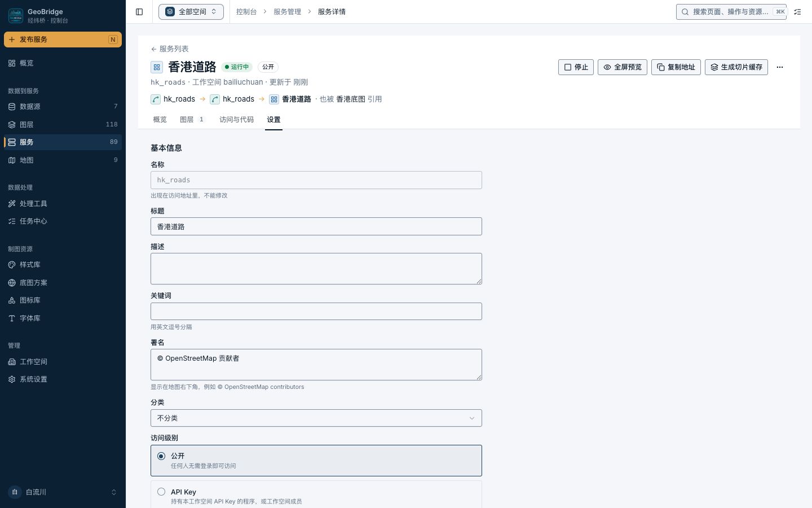812x508 pixels.
Task: Open 图标库 in the sidebar
Action: [63, 300]
